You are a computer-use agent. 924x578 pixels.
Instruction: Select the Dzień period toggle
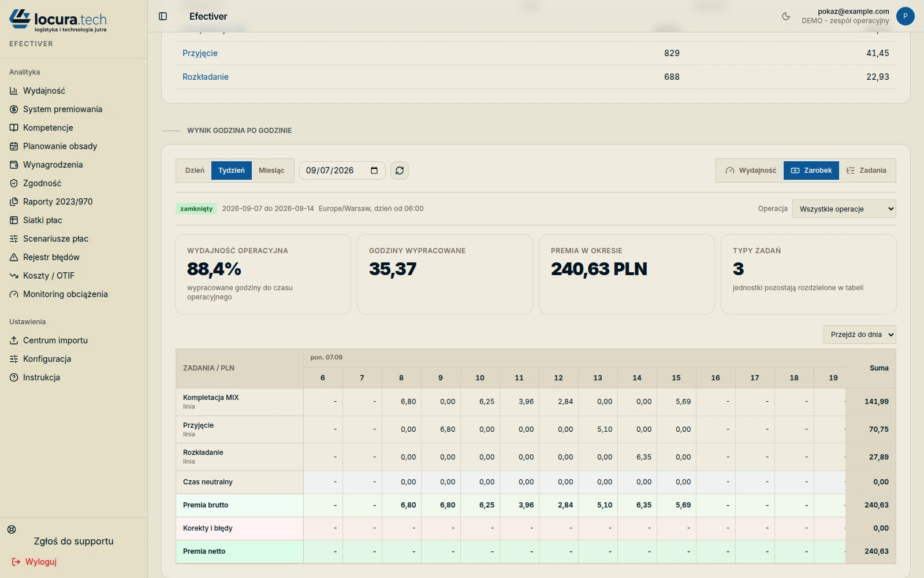coord(195,171)
